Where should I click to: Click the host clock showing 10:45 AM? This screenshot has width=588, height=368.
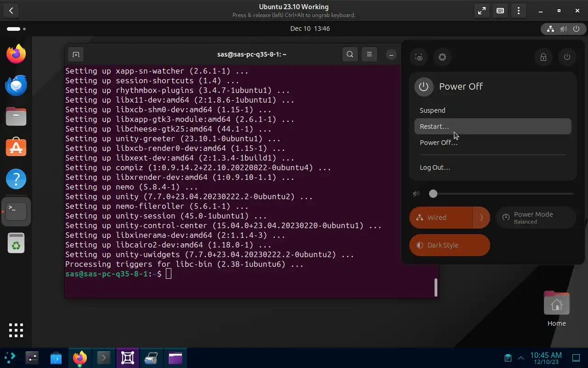(x=546, y=358)
